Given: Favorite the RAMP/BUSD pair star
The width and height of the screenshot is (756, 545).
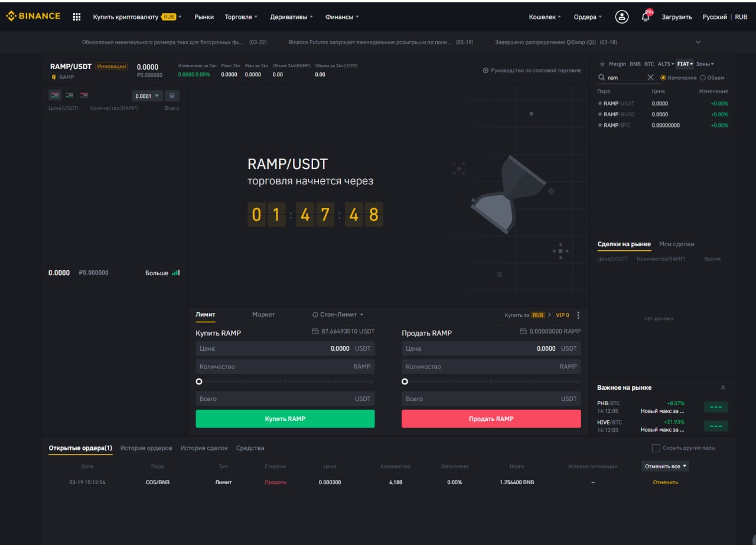Looking at the screenshot, I should pos(600,114).
